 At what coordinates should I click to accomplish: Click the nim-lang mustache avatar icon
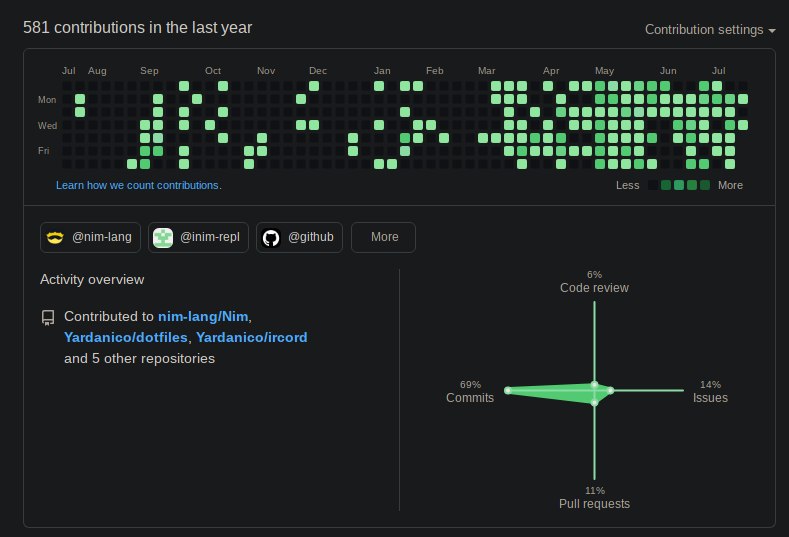pyautogui.click(x=55, y=237)
